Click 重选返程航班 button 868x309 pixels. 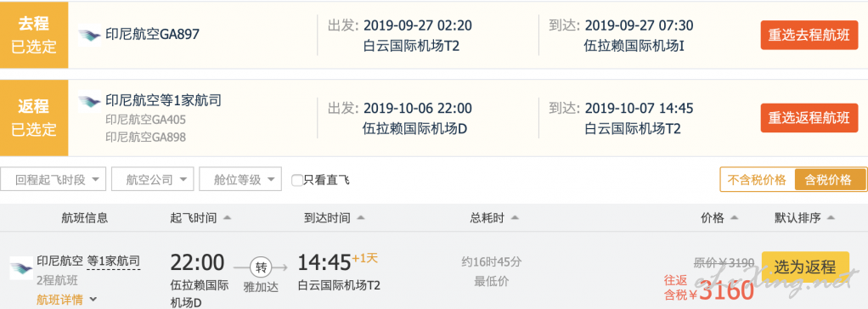tap(809, 117)
